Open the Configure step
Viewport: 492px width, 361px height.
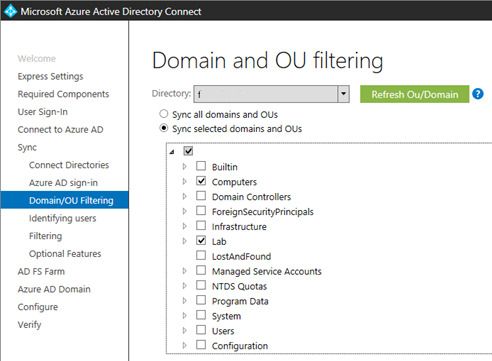tap(38, 307)
